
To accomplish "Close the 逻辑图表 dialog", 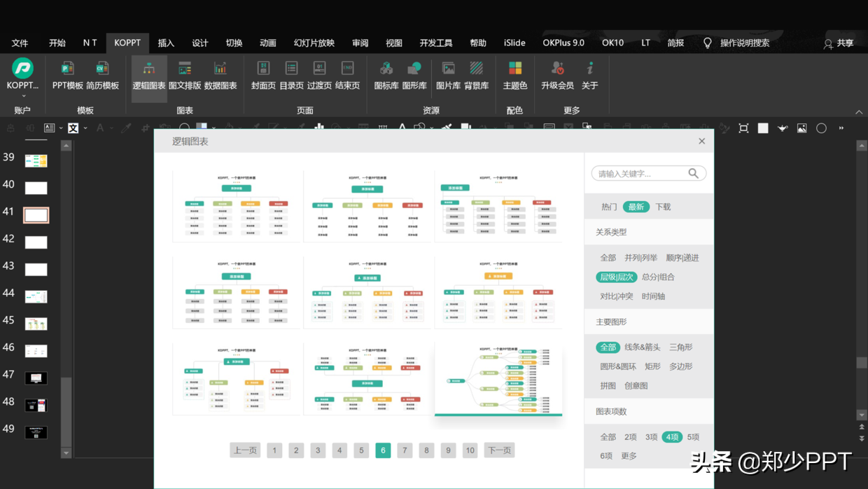I will click(x=701, y=141).
